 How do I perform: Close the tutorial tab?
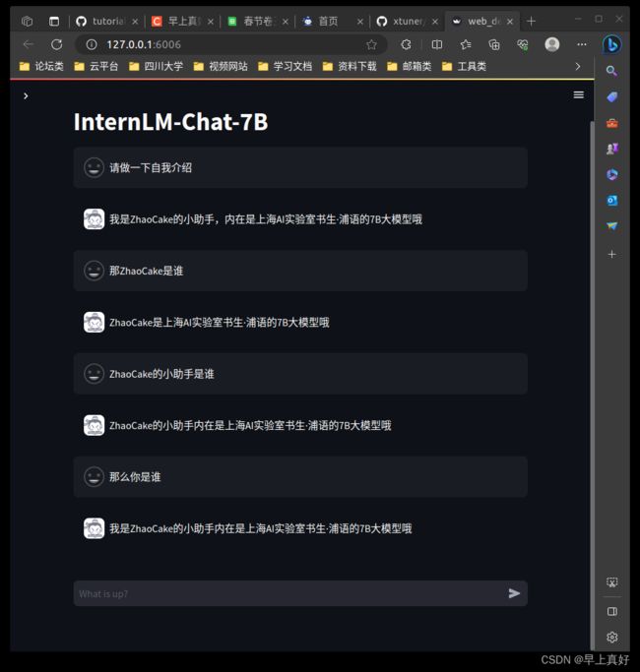[135, 22]
